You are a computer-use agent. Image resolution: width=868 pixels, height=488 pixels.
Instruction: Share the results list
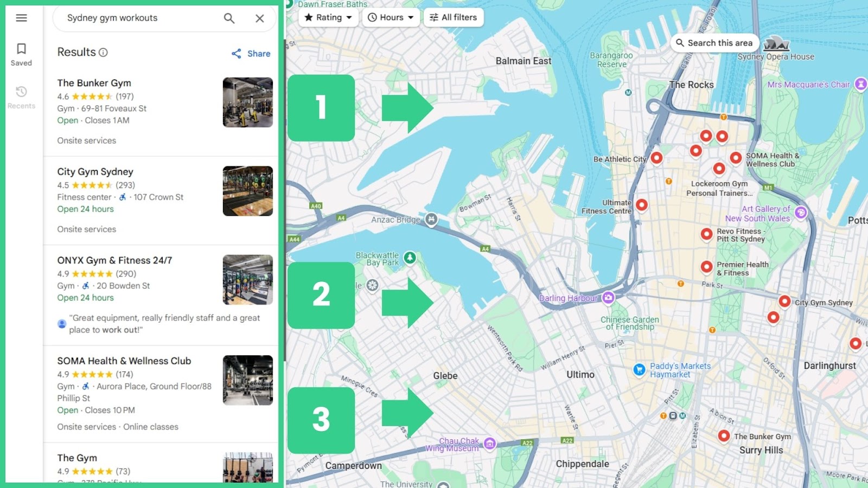point(251,54)
